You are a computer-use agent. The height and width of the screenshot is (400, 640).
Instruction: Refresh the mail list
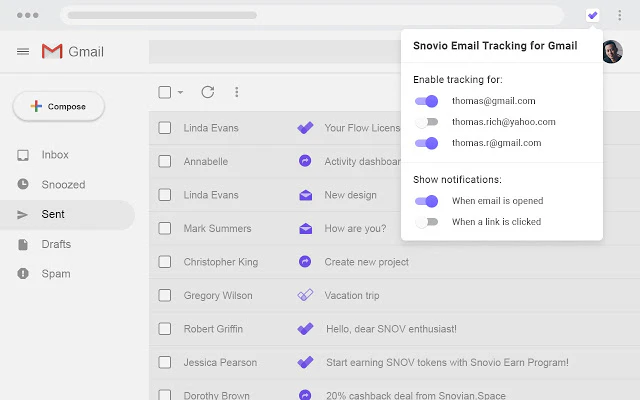[x=208, y=92]
